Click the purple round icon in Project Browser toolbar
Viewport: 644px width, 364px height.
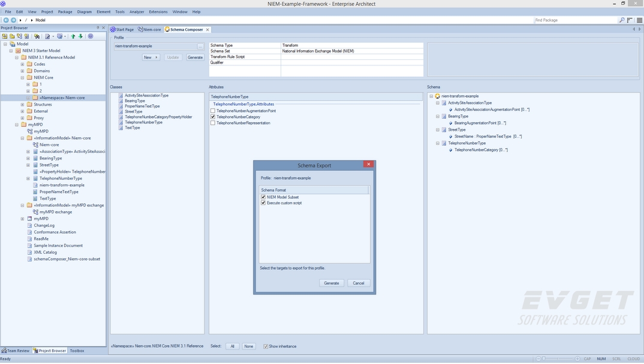(x=91, y=36)
